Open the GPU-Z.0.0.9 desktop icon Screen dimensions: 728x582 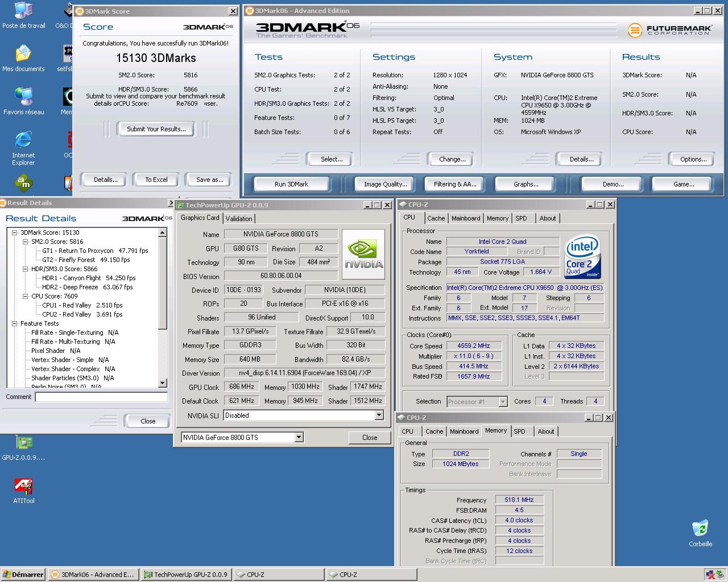(23, 448)
